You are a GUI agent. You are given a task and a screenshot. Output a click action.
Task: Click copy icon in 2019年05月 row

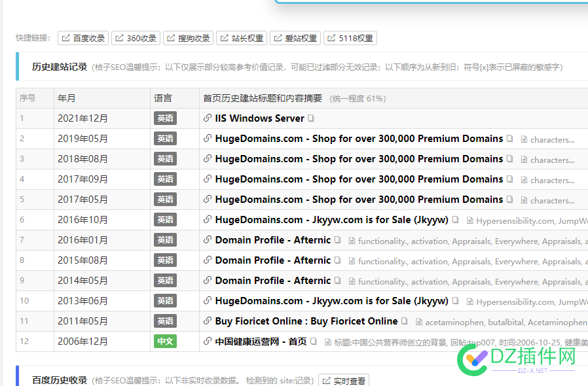[509, 138]
